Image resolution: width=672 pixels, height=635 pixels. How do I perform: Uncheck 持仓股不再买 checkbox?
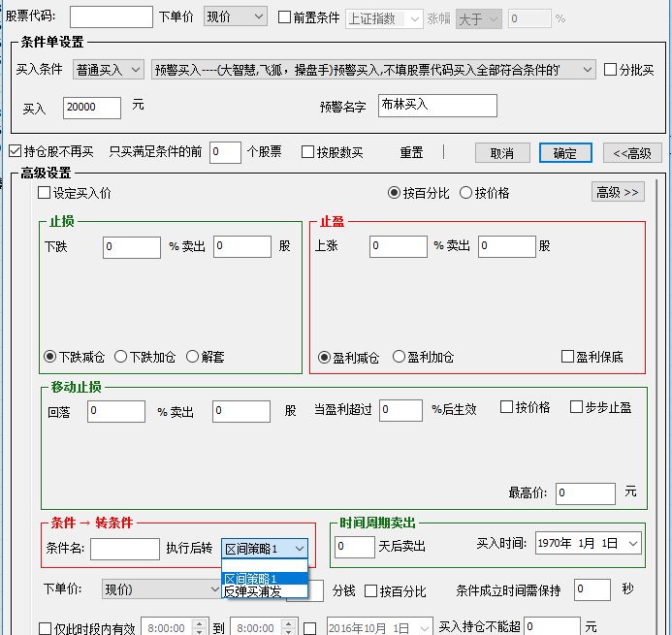pos(15,152)
